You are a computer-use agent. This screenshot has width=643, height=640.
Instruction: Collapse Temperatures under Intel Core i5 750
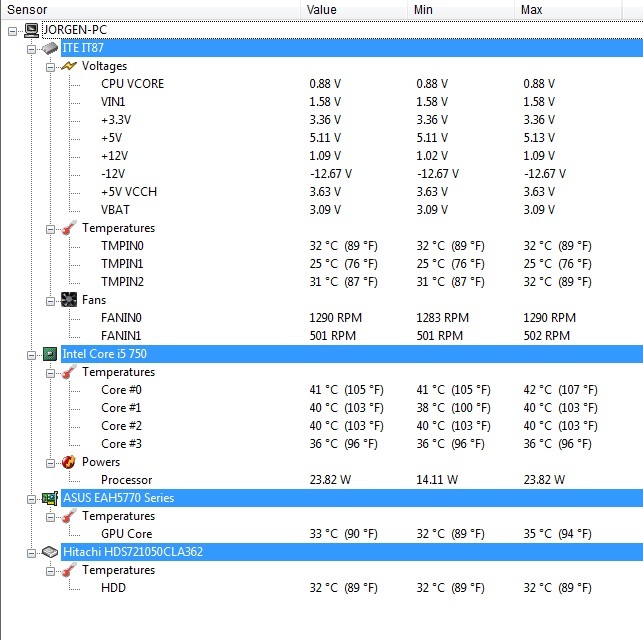click(x=50, y=373)
